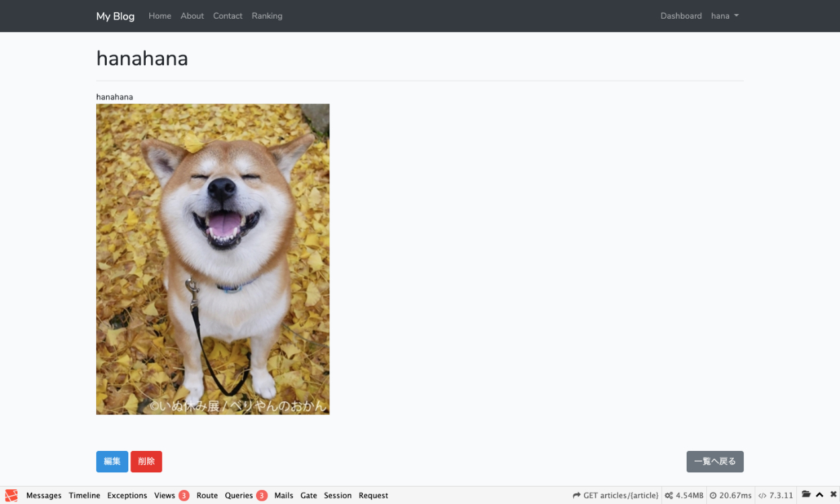Click the smiling Shiba dog image
Screen dimensions: 840x504
(x=212, y=259)
